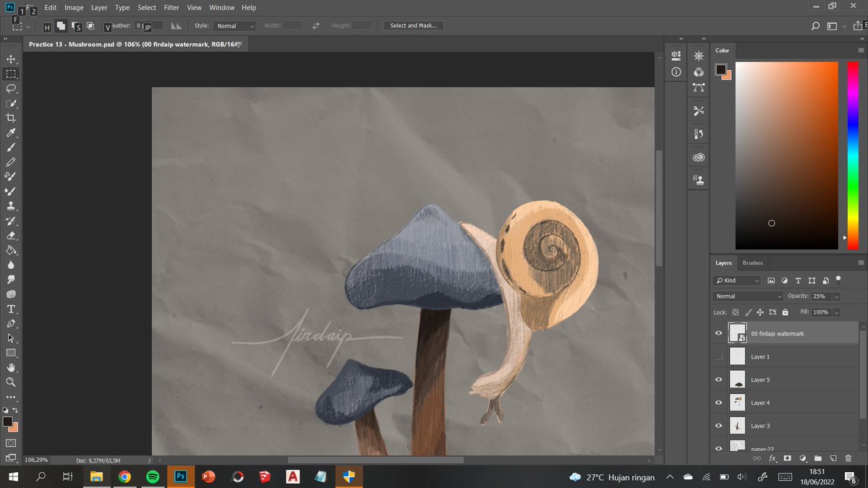Show the hidden Layer 1

pos(718,356)
